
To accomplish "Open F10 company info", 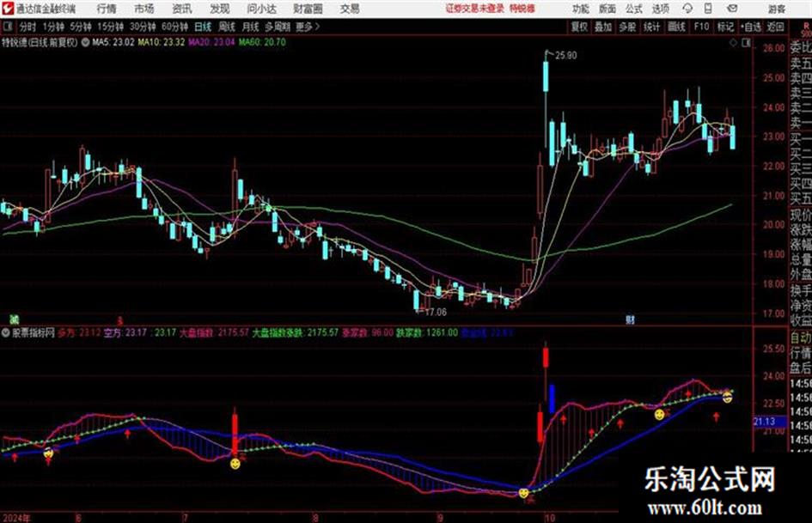I will 701,27.
